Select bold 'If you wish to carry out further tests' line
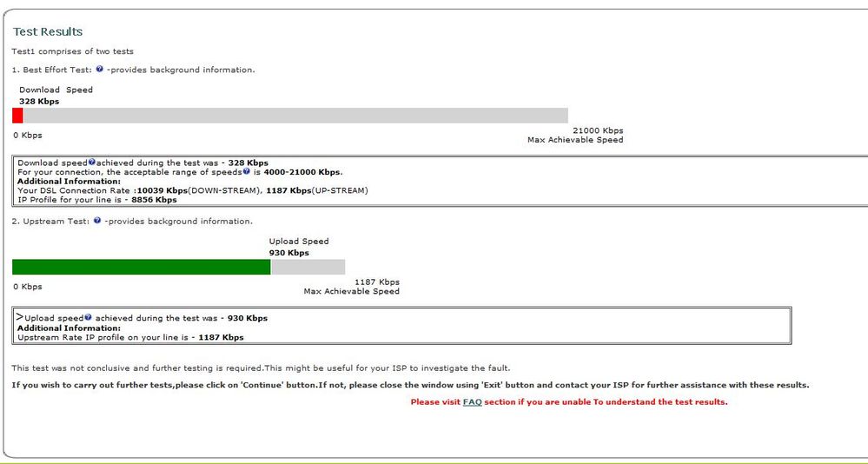 point(410,385)
